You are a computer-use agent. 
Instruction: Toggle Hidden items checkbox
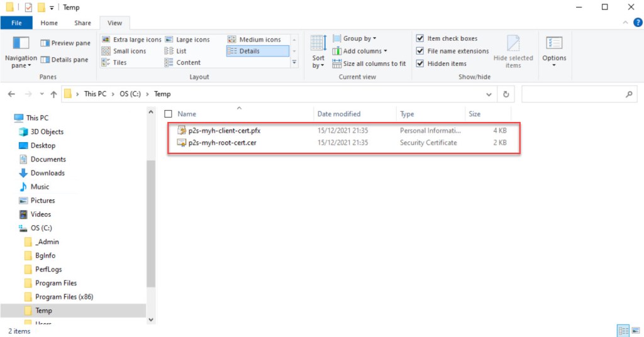click(420, 64)
